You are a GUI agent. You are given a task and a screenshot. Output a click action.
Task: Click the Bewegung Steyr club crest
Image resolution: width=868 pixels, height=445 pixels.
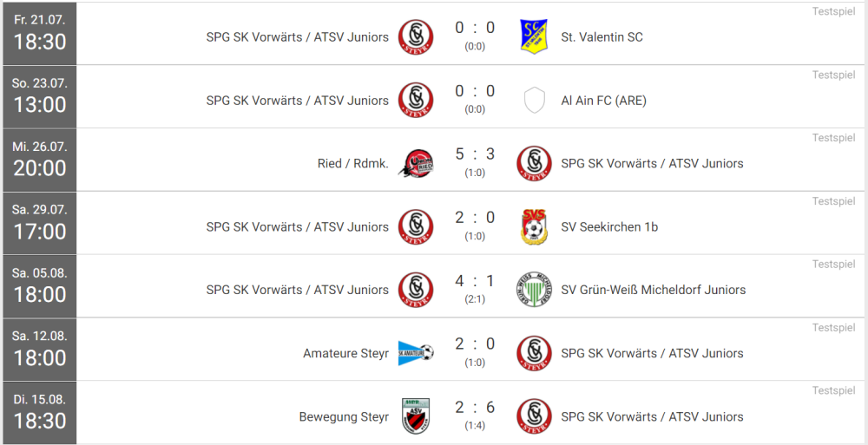415,416
